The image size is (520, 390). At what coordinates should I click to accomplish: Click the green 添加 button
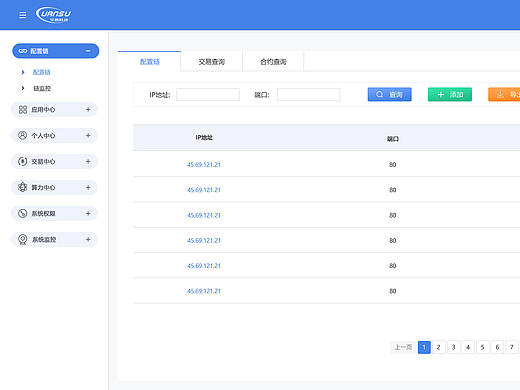pos(450,94)
